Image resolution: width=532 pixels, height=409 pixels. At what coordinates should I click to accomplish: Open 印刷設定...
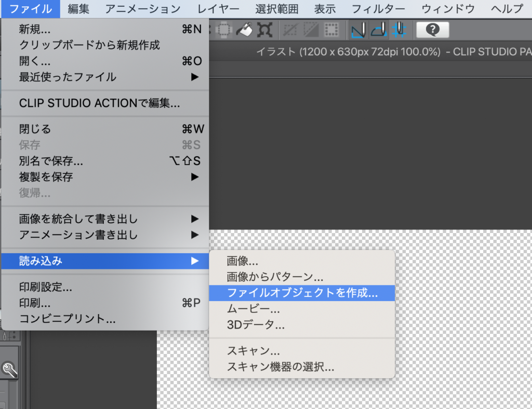click(105, 287)
